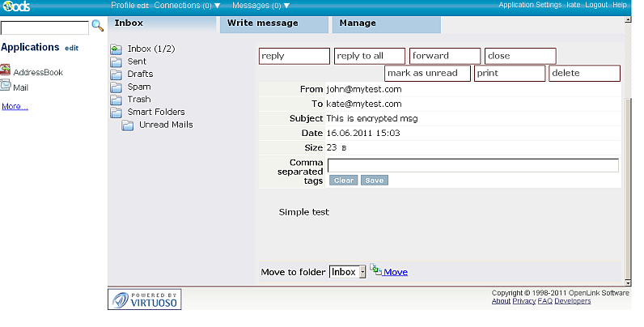
Task: Open the Inbox (1/2) folder
Action: coord(150,49)
